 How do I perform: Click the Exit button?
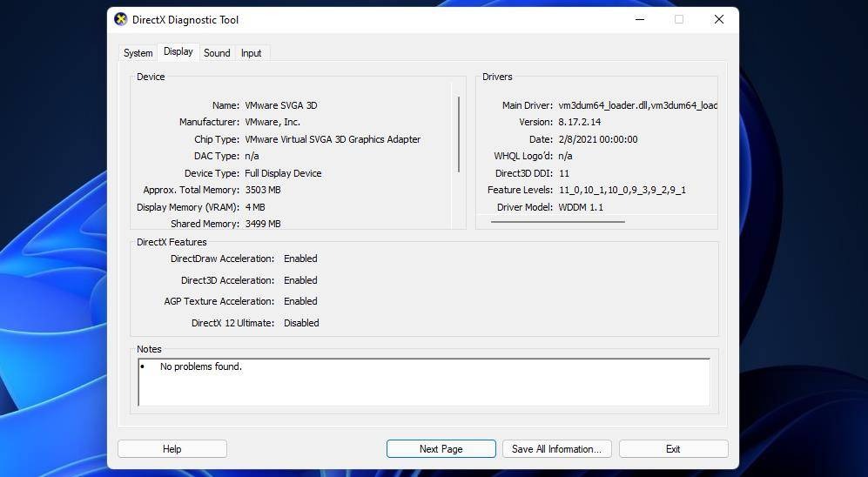click(x=673, y=449)
